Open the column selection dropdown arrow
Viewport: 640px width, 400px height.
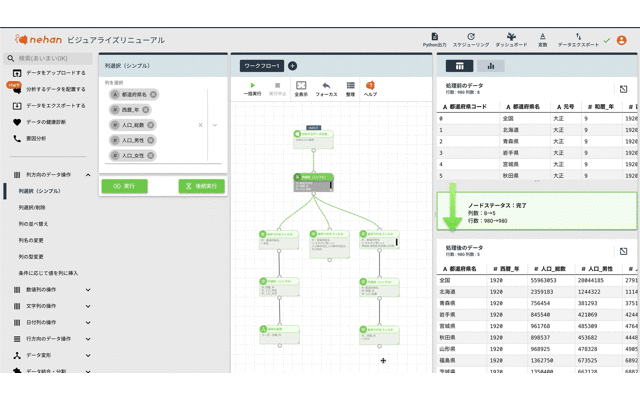[214, 125]
